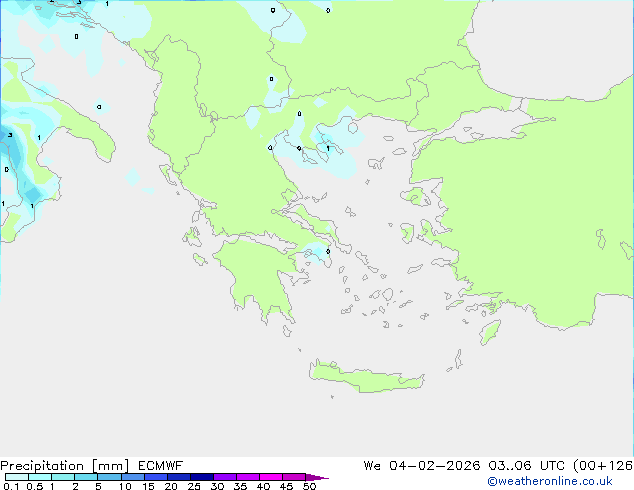Click the 'Precipitation [mm]' title text
The width and height of the screenshot is (634, 490).
65,466
